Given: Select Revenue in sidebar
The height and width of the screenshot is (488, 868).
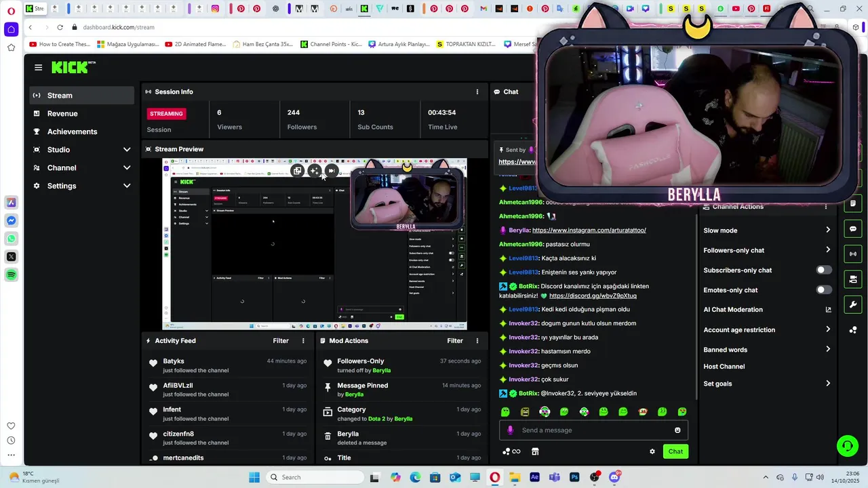Looking at the screenshot, I should point(81,114).
